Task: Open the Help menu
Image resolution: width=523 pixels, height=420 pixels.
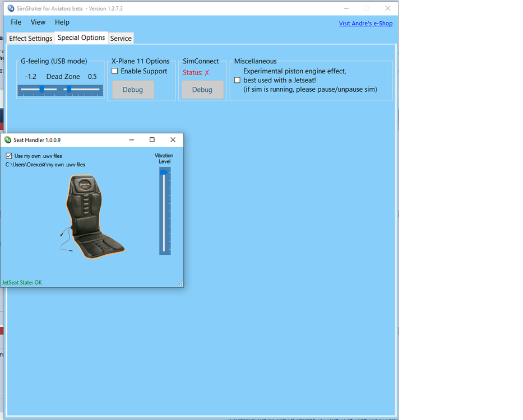Action: (62, 22)
